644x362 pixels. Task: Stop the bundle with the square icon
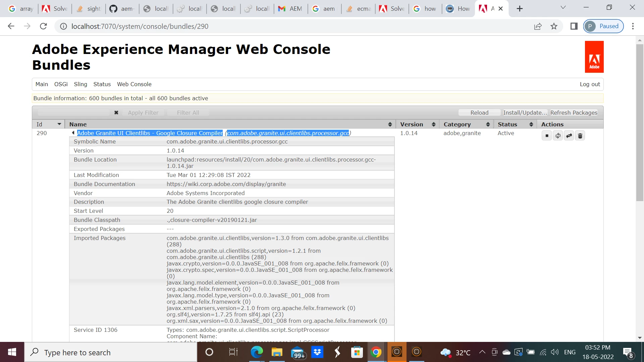click(547, 136)
